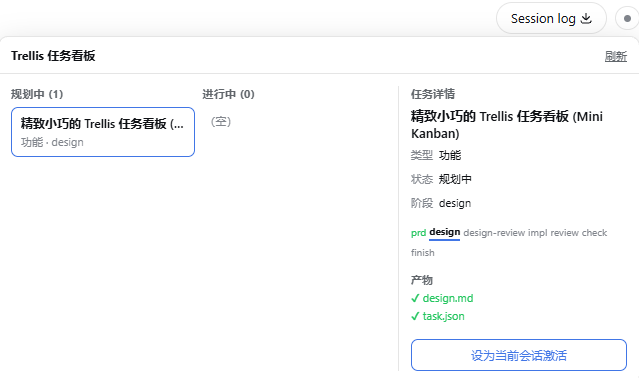Select the 精致小巧的 Trellis 任务看板 task card
This screenshot has width=639, height=378.
103,132
